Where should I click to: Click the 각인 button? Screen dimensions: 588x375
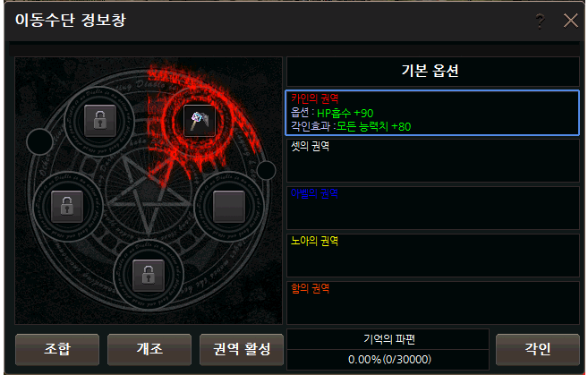(538, 349)
